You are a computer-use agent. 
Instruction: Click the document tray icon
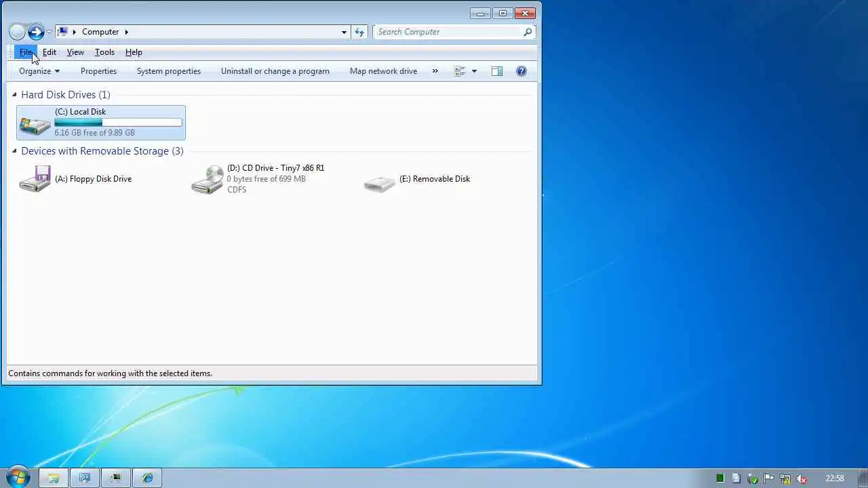pyautogui.click(x=736, y=479)
